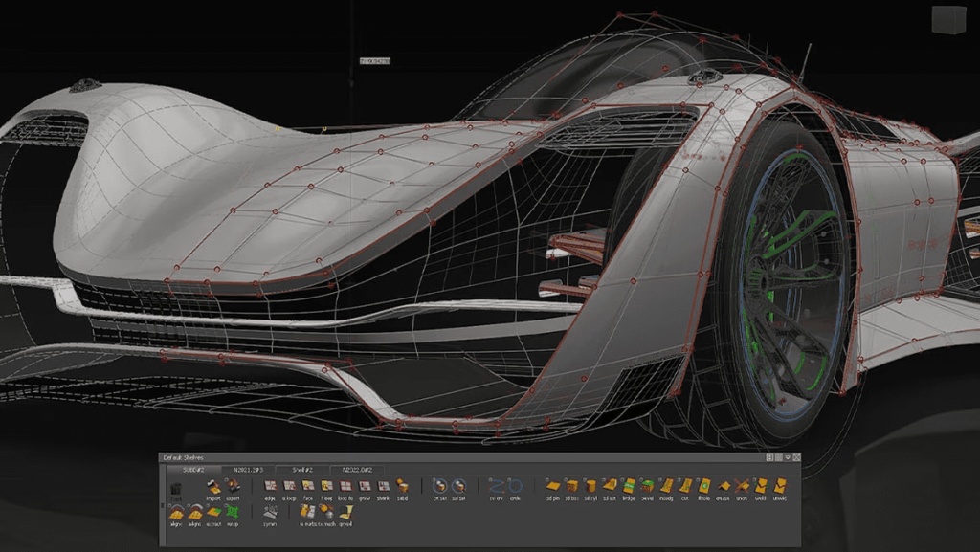Select the grow selection tool
This screenshot has width=980, height=552.
[363, 484]
